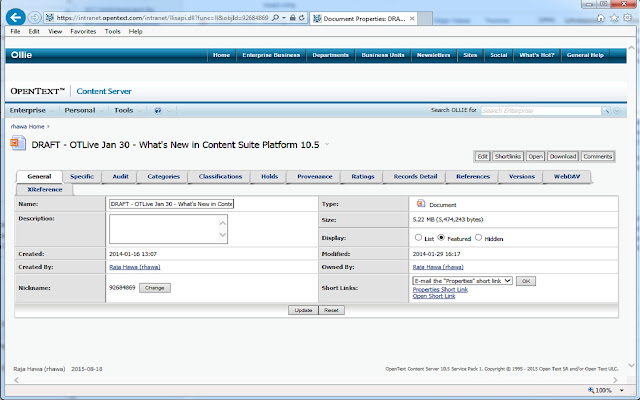Click the Shortlinks button
The height and width of the screenshot is (400, 640).
pyautogui.click(x=508, y=156)
